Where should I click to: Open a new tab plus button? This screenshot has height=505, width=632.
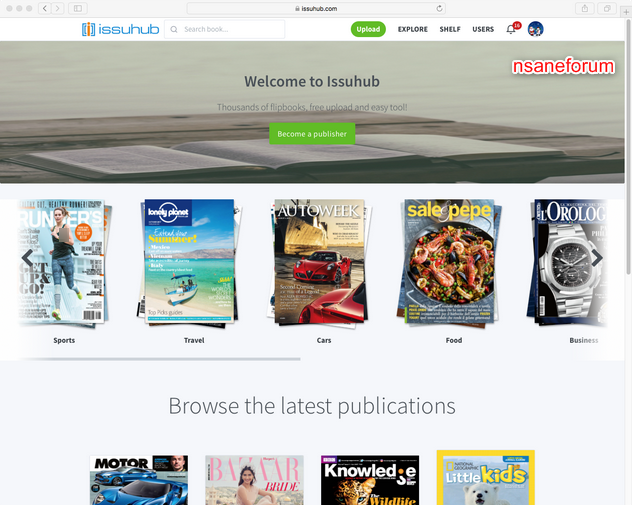[626, 12]
